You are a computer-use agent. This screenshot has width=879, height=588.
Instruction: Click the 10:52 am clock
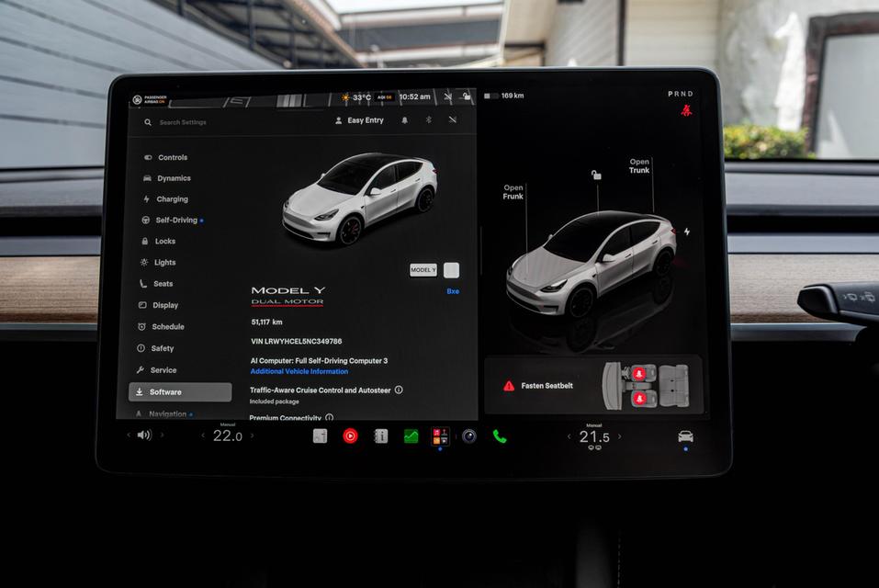coord(414,97)
